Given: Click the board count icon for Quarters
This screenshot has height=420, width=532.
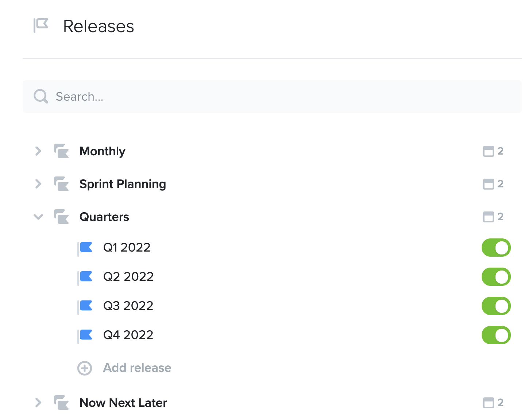Looking at the screenshot, I should (x=488, y=217).
